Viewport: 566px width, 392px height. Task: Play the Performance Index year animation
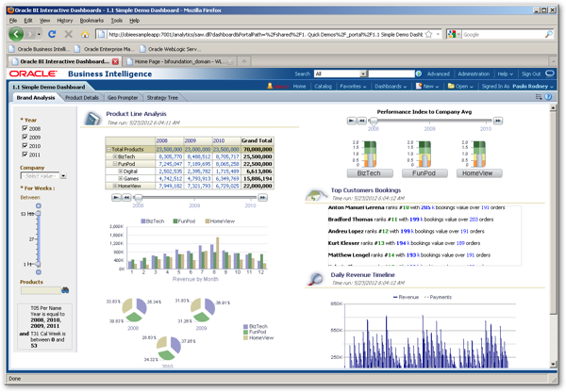tap(352, 121)
